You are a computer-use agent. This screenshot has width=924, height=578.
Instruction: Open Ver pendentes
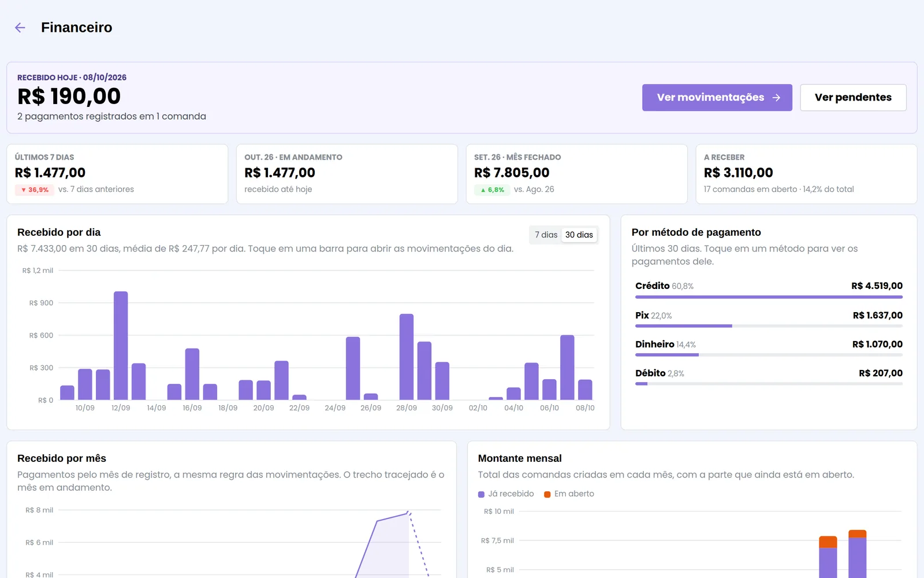pos(853,98)
